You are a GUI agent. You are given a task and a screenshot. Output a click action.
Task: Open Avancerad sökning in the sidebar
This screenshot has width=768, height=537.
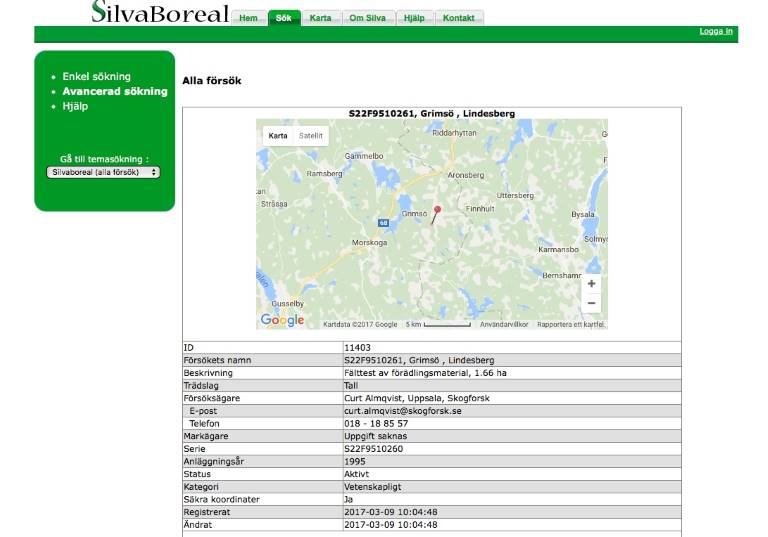(x=114, y=91)
